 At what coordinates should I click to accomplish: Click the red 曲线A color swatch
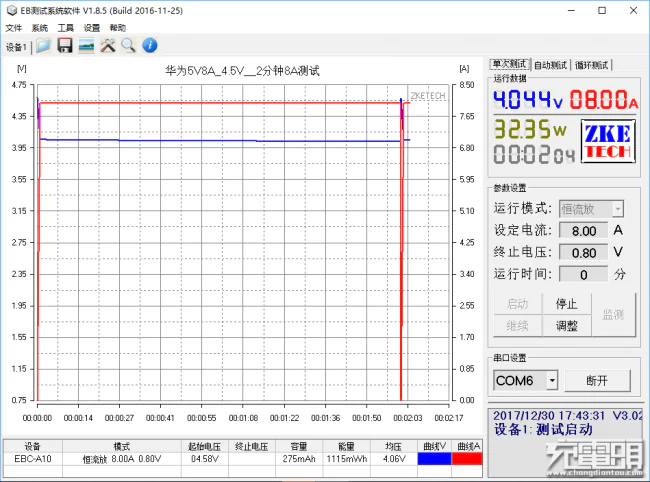click(467, 458)
